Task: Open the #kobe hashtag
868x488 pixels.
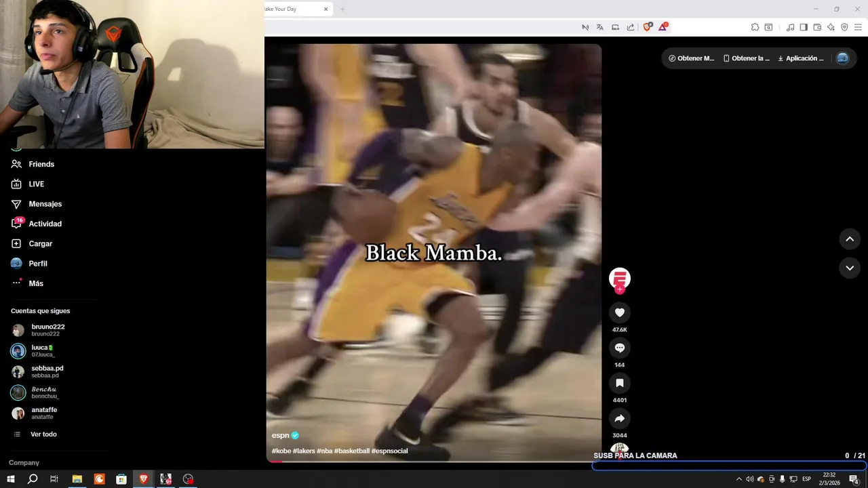Action: point(281,451)
